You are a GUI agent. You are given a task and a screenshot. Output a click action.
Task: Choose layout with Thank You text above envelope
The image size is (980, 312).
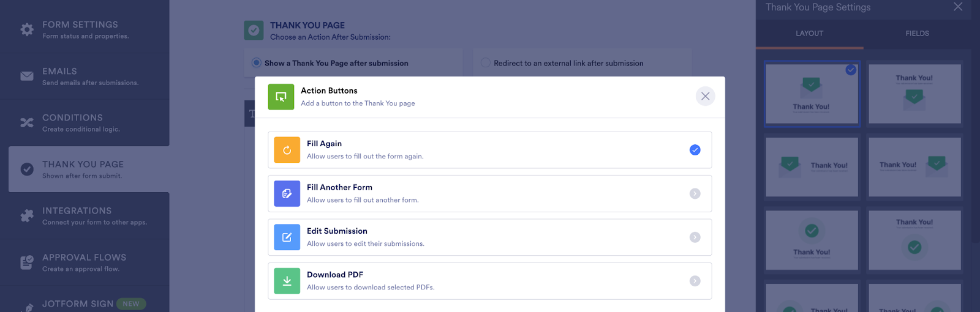click(x=914, y=94)
